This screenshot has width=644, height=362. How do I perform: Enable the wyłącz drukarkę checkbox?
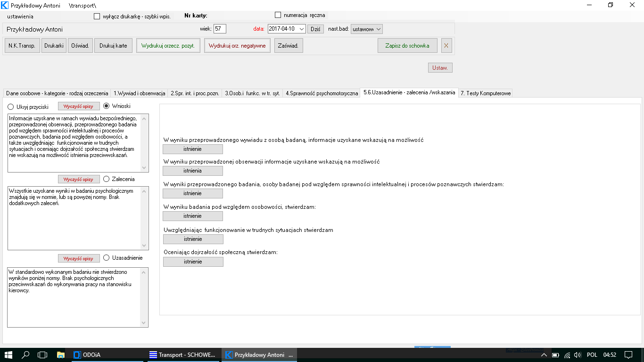pyautogui.click(x=97, y=16)
